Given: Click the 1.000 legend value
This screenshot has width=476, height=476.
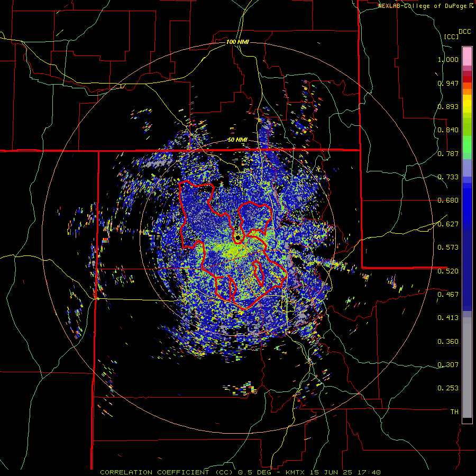Looking at the screenshot, I should coord(448,59).
